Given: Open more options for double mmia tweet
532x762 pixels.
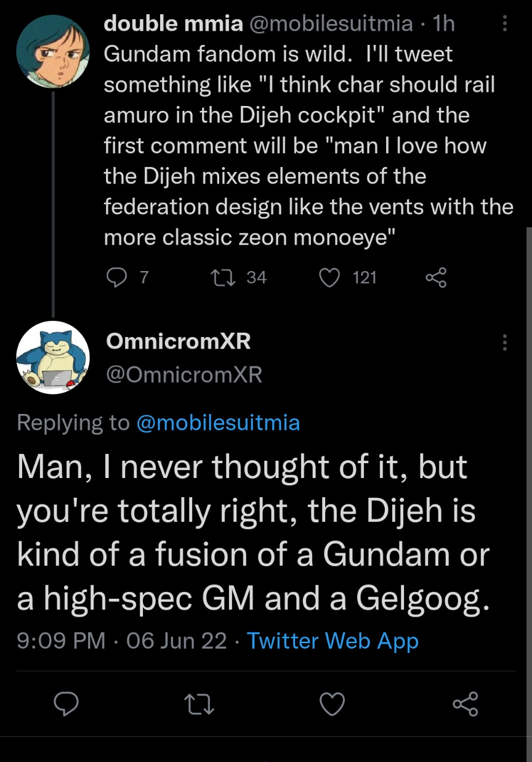Looking at the screenshot, I should [x=505, y=24].
